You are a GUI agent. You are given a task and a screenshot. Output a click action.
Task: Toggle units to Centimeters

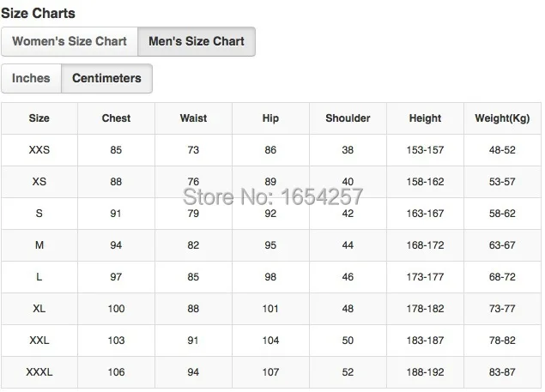coord(106,78)
